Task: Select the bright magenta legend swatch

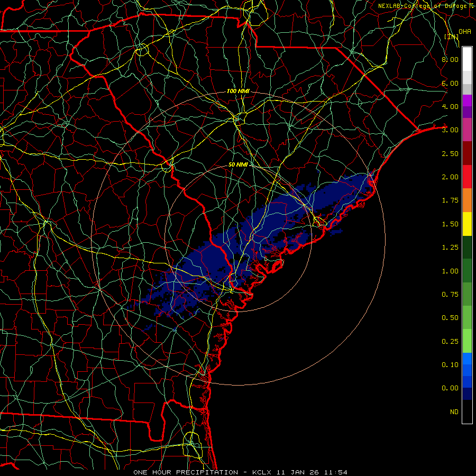Action: coord(467,100)
